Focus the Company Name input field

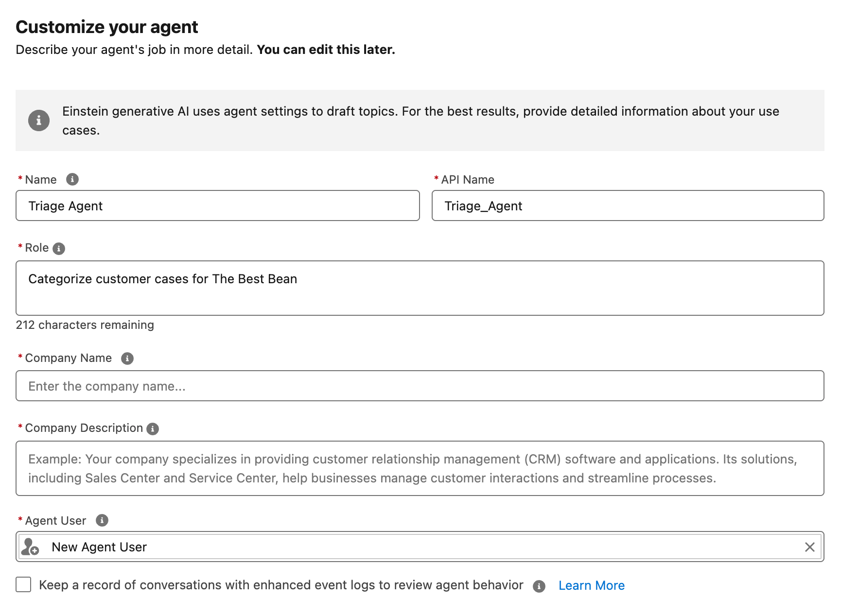point(420,386)
